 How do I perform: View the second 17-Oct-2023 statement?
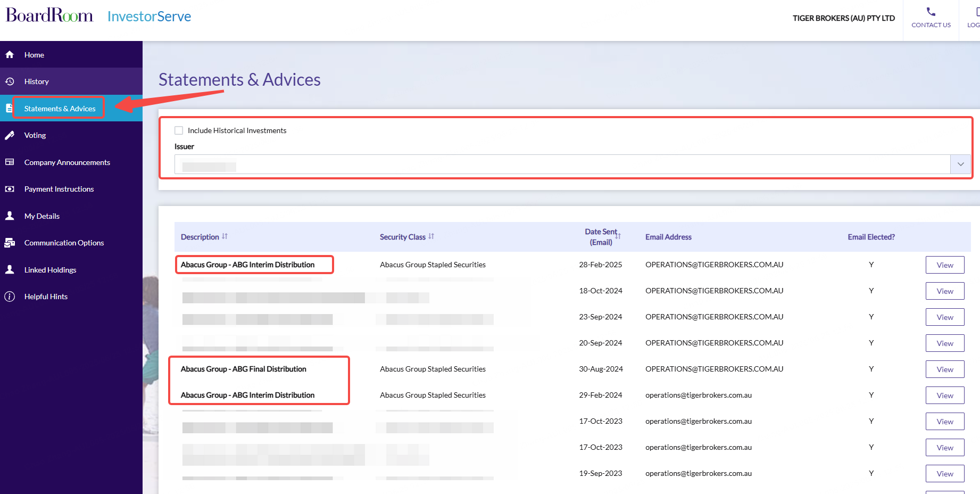[945, 448]
